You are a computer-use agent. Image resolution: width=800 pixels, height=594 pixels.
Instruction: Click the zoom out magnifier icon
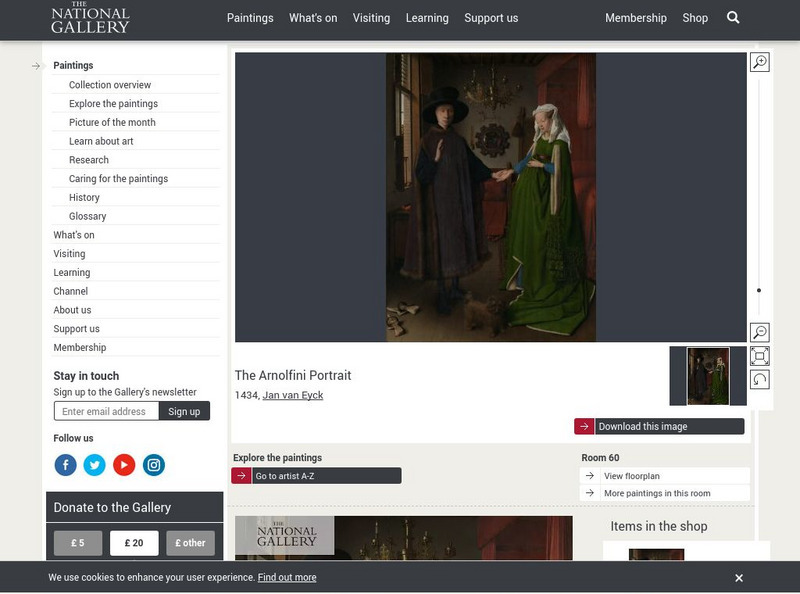coord(759,333)
